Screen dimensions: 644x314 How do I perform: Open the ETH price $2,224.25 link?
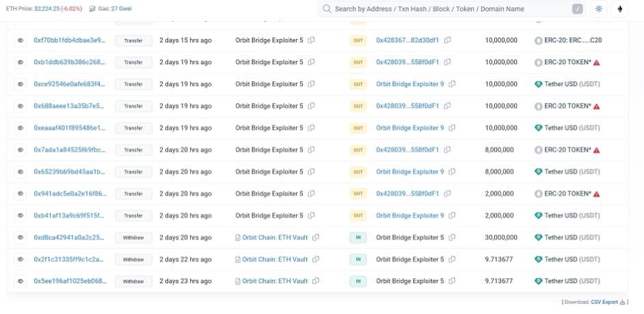(x=46, y=9)
